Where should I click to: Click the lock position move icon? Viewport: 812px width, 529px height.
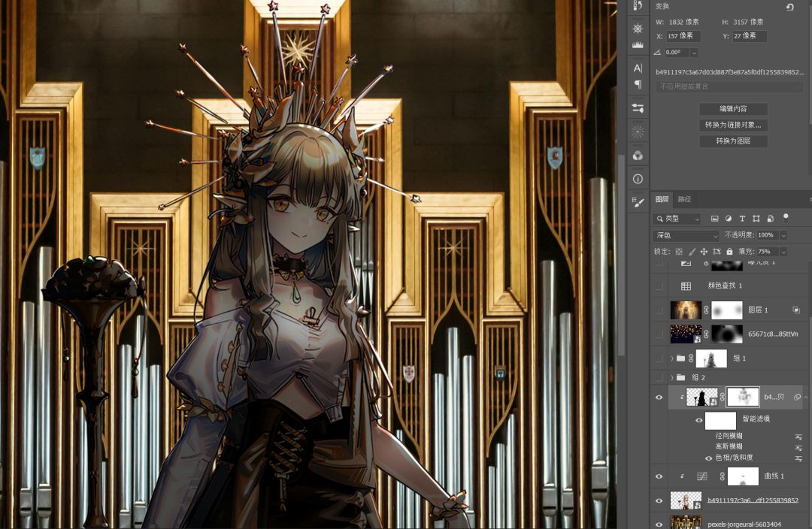point(704,252)
